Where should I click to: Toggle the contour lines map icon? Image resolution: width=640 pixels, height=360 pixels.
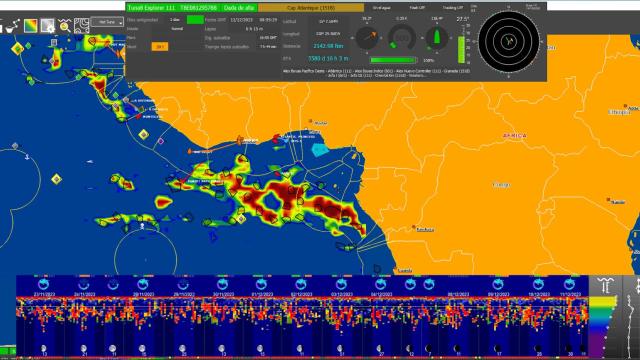82,26
